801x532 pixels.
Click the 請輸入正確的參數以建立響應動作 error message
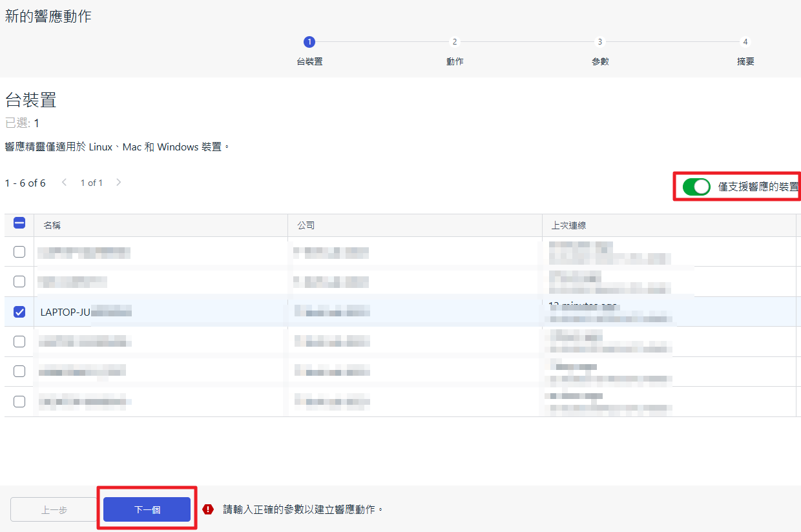pyautogui.click(x=304, y=509)
